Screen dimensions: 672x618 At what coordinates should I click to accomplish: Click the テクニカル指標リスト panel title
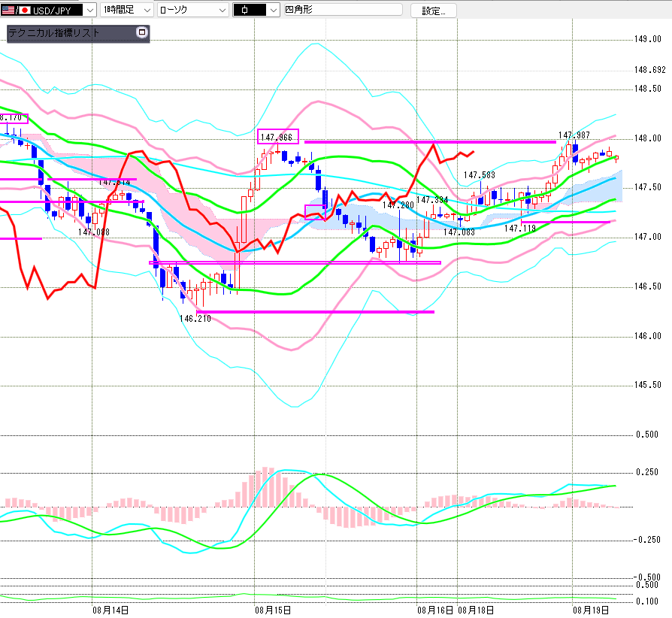[x=54, y=33]
